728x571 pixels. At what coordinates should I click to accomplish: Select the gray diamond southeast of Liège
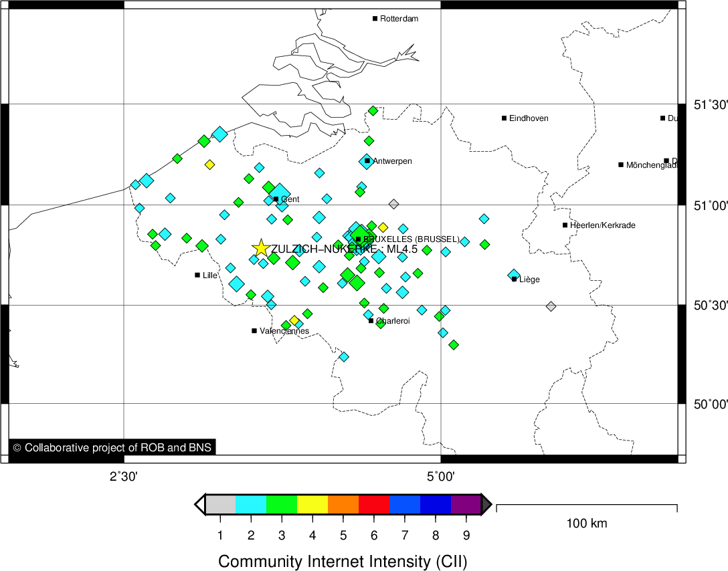551,306
